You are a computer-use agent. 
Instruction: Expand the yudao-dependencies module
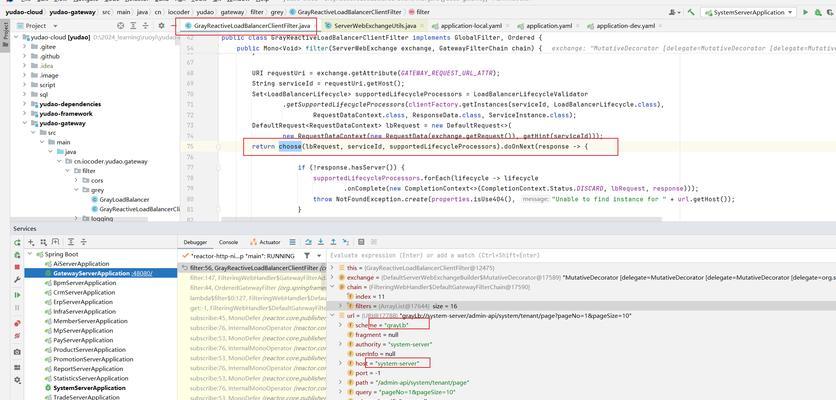coord(25,104)
